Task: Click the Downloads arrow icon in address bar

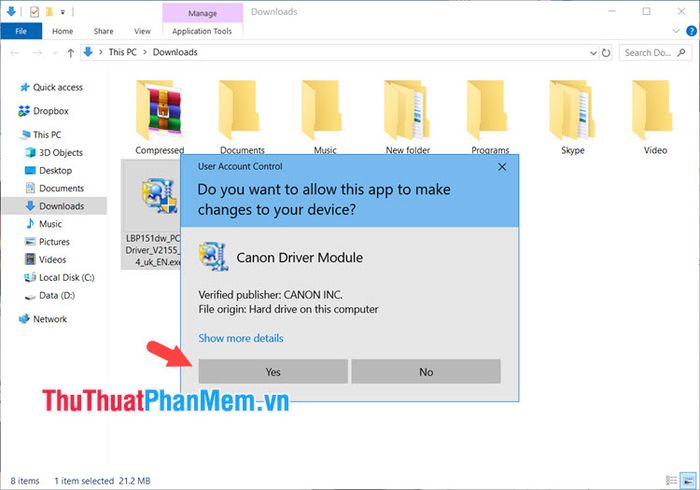Action: pos(88,52)
